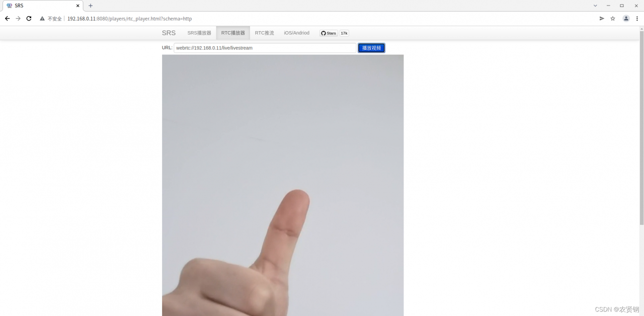644x316 pixels.
Task: Select the RTC播放器 tab
Action: pyautogui.click(x=233, y=33)
